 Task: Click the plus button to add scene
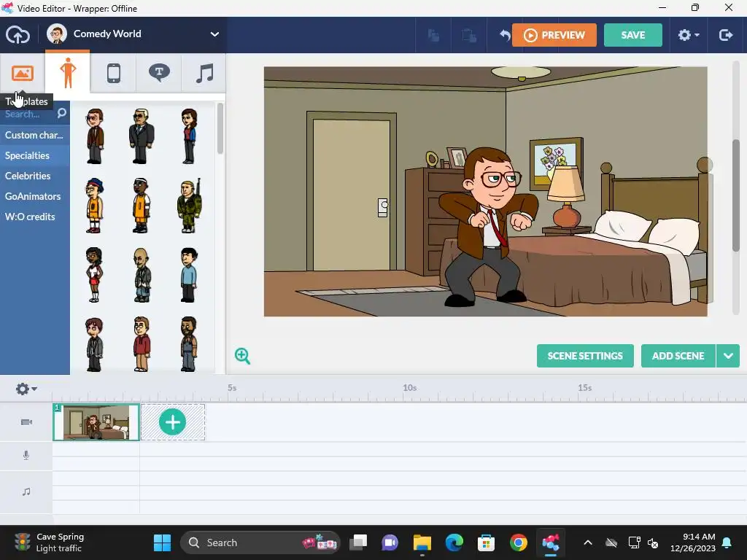tap(172, 422)
